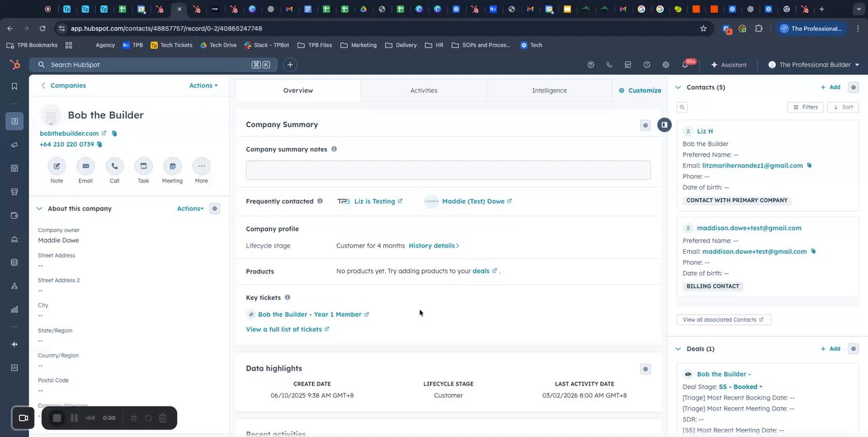Screen dimensions: 868x437
Task: Open the CRM contacts sidebar icon
Action: click(14, 121)
